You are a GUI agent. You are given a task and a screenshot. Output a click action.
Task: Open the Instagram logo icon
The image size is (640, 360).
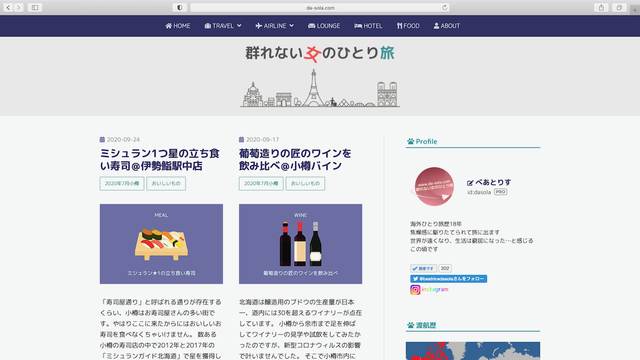415,289
